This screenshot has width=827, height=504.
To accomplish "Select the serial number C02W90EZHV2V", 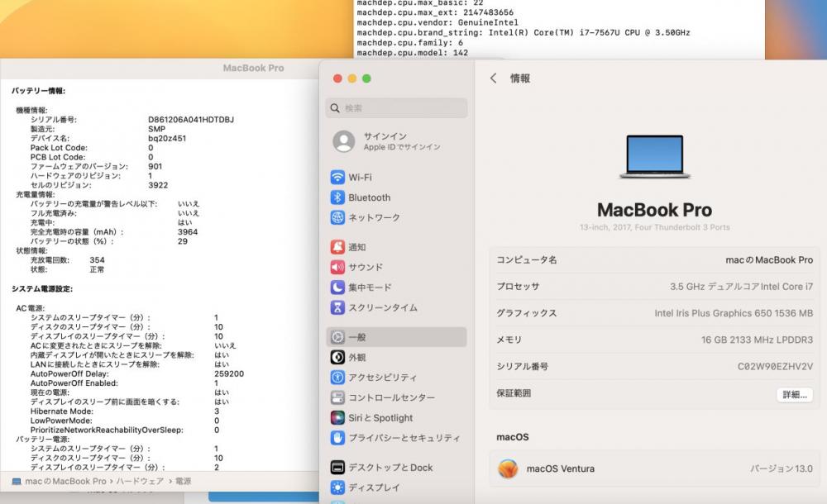I will click(775, 366).
